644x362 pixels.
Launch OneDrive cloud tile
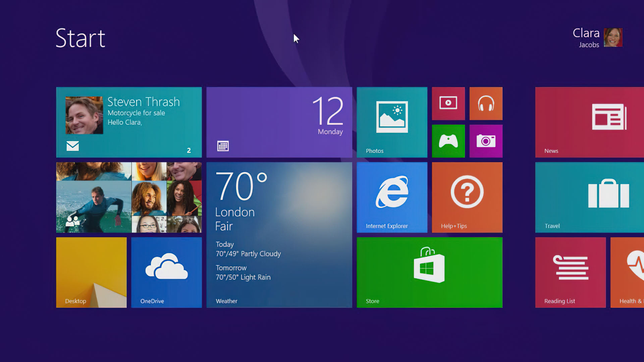coord(166,272)
